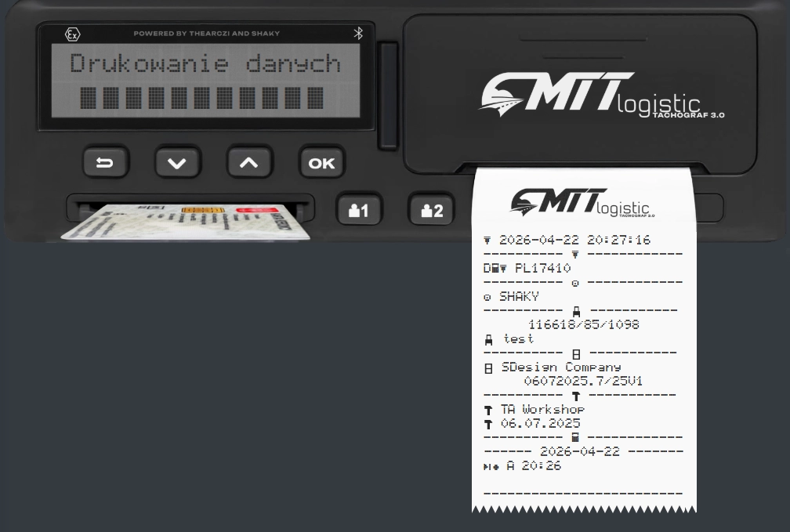Click the LCD showing Drukowanie danych
The width and height of the screenshot is (790, 532).
click(x=205, y=81)
